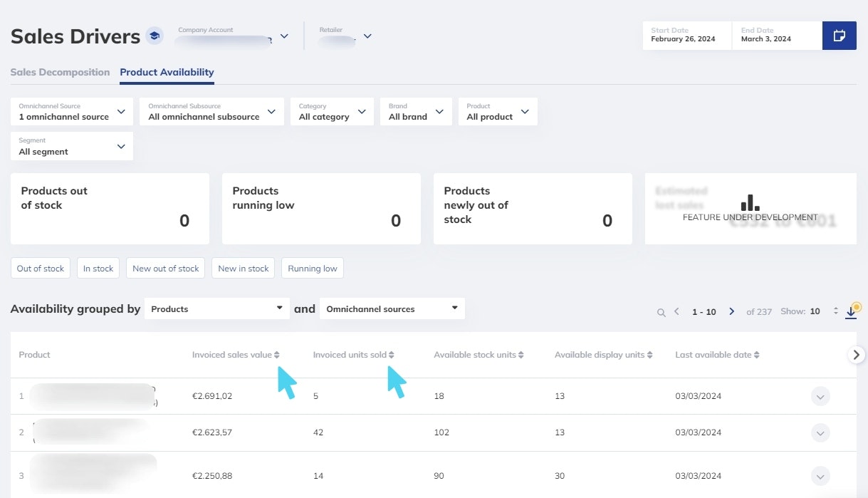
Task: Open the Omnichannel Source dropdown
Action: tap(72, 112)
